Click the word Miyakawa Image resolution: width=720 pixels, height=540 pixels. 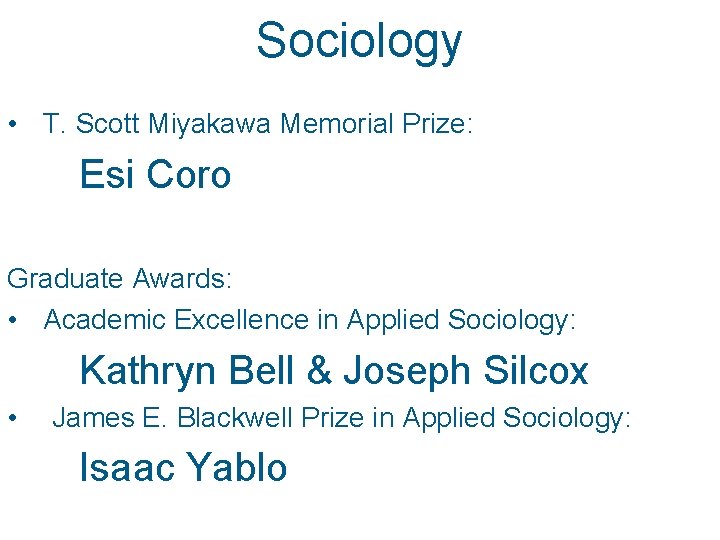point(212,125)
